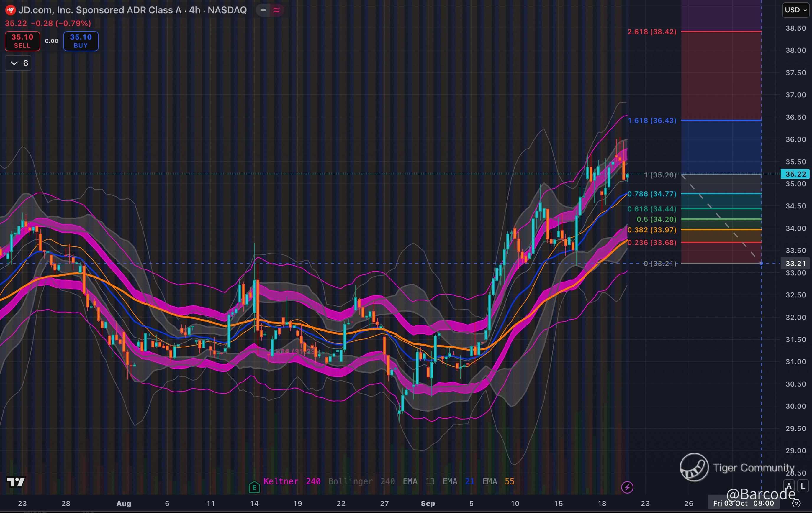Click the JD.com red logo icon
Viewport: 812px width, 513px height.
pos(10,10)
